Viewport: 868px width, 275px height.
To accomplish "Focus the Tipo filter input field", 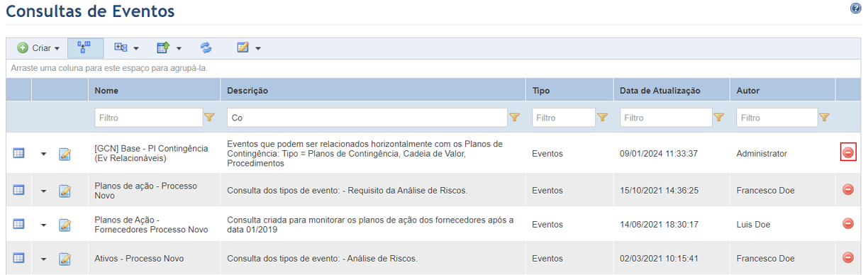I will pyautogui.click(x=563, y=118).
